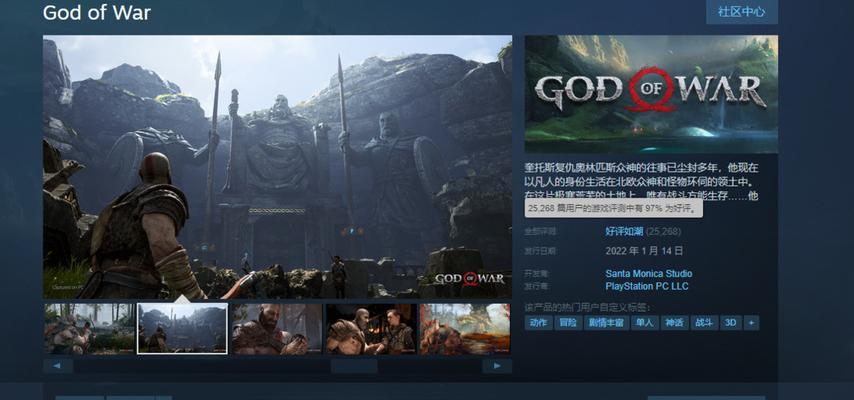Image resolution: width=854 pixels, height=400 pixels.
Task: Click the right arrow of the screenshot strip
Action: (x=497, y=366)
